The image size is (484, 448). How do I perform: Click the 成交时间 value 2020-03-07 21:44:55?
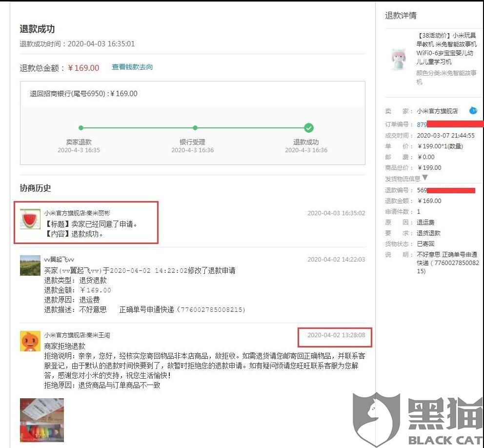coord(446,135)
